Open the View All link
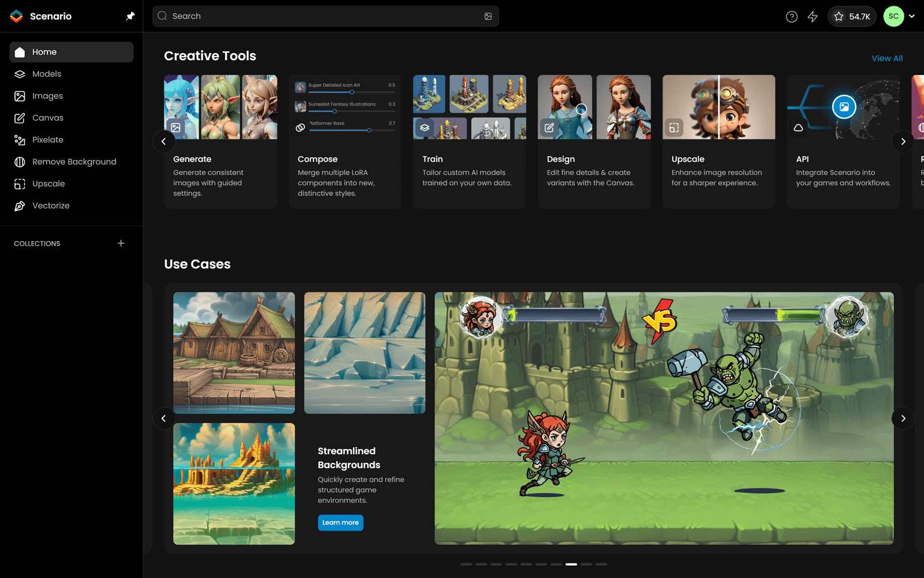 pos(886,58)
